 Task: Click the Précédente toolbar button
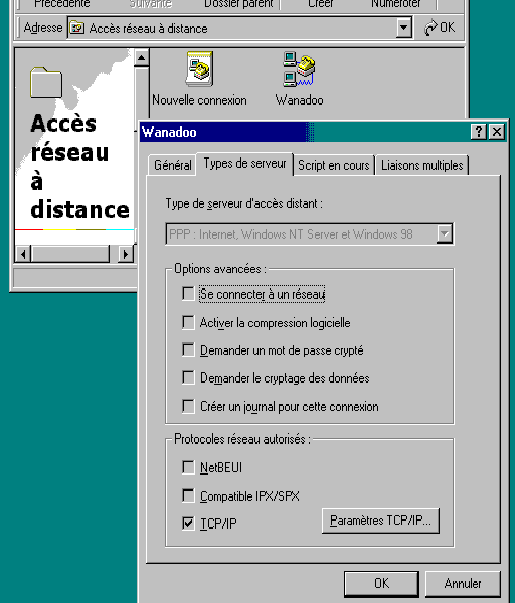point(62,4)
